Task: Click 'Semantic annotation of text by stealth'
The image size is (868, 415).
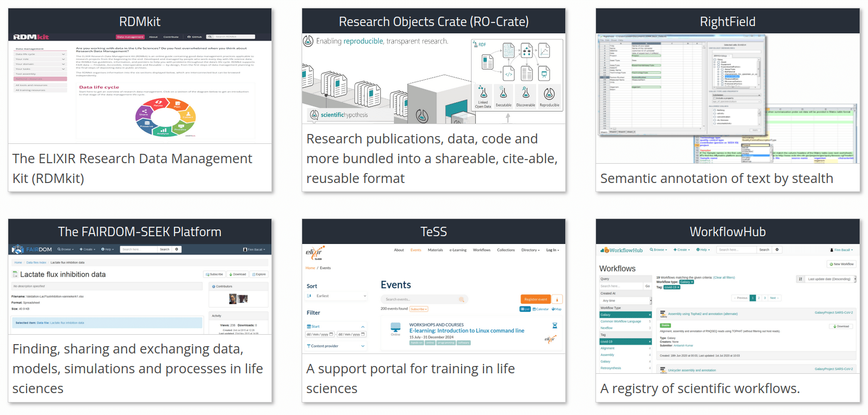Action: (716, 178)
